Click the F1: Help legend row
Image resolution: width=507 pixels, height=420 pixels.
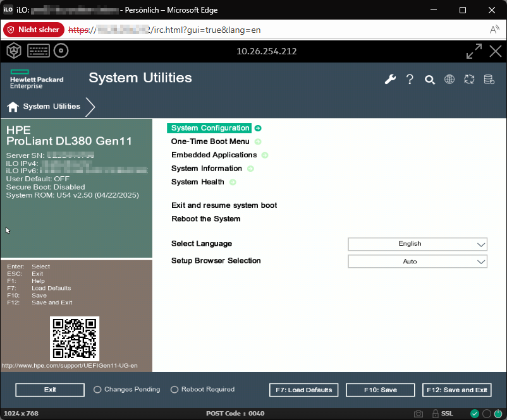[x=26, y=281]
